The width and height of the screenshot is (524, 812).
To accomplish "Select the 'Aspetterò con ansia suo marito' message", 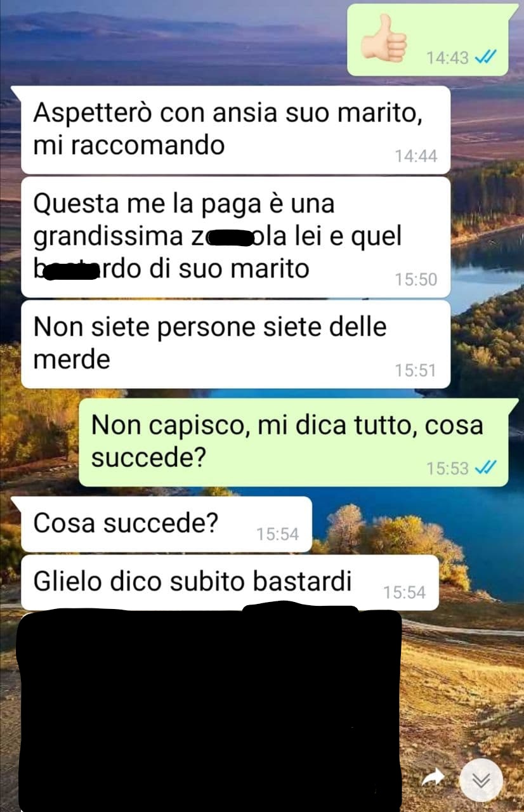I will click(x=236, y=129).
